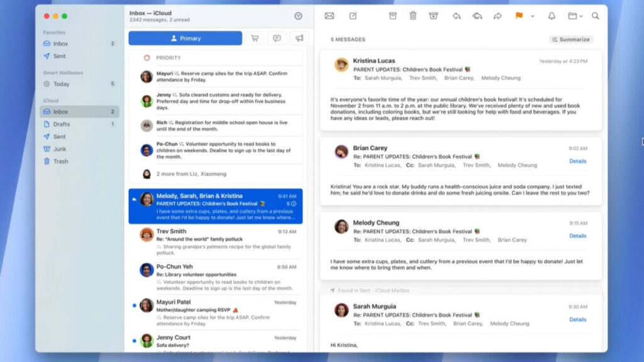Open iCloud Sent mailbox

pos(79,136)
